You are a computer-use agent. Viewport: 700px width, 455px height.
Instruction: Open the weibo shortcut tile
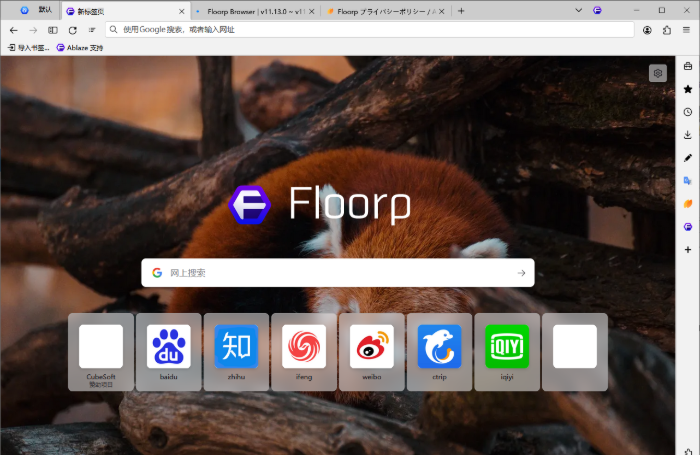[372, 352]
